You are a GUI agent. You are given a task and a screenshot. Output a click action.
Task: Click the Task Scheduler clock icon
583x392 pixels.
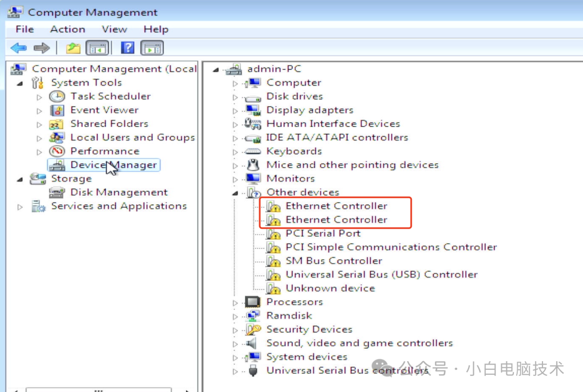pyautogui.click(x=57, y=96)
